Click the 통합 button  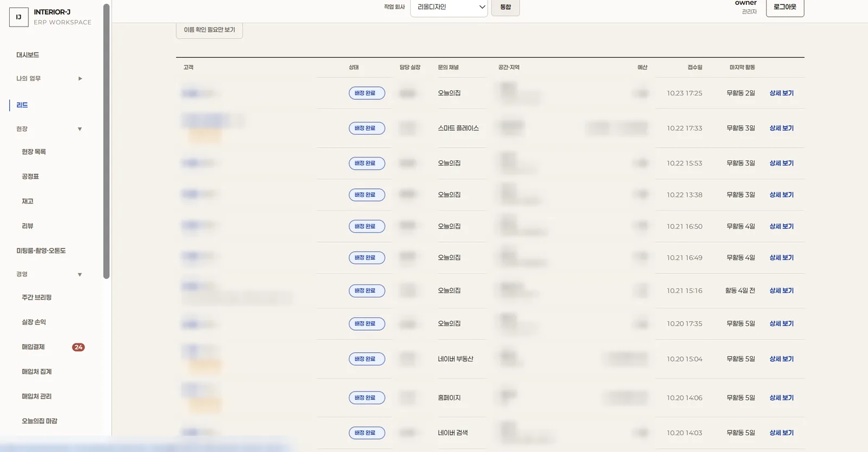point(506,7)
